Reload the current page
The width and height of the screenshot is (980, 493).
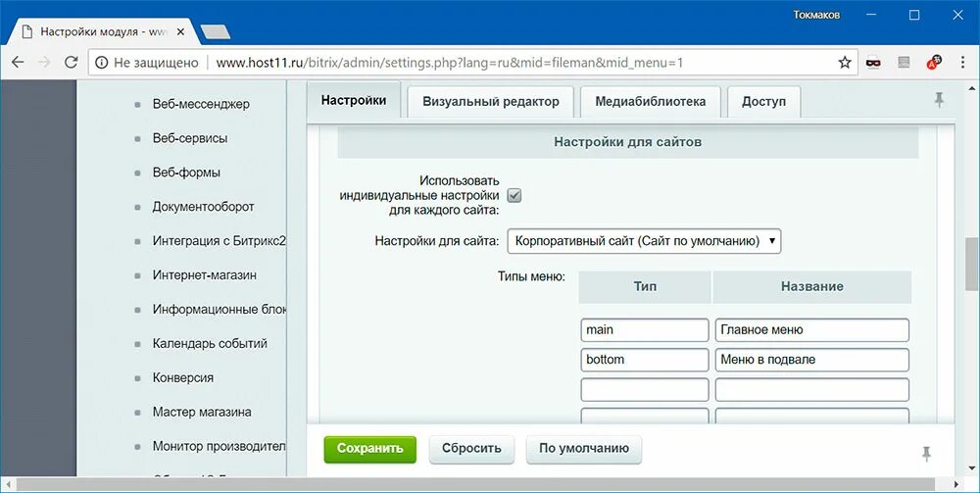click(x=72, y=63)
